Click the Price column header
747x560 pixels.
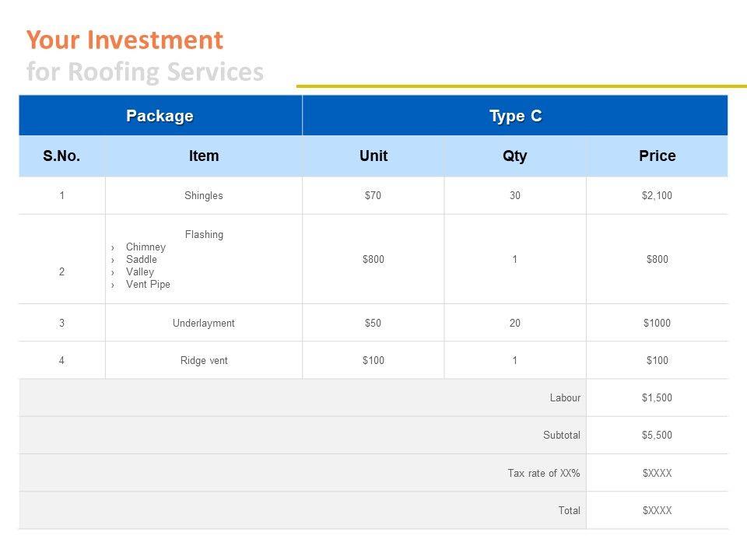657,156
